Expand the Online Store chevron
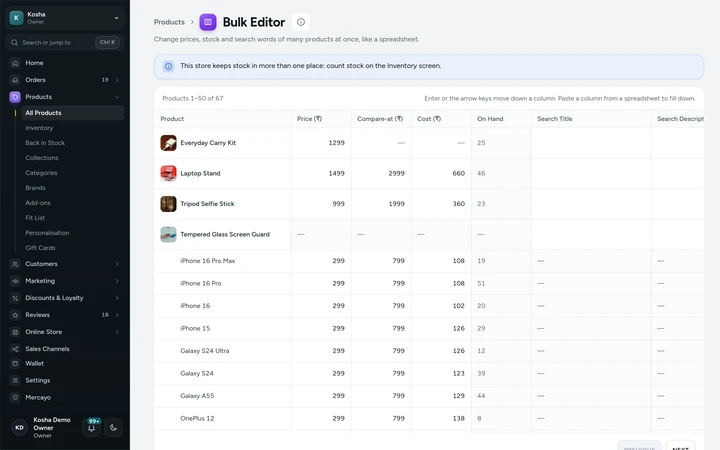Image resolution: width=720 pixels, height=450 pixels. click(117, 332)
